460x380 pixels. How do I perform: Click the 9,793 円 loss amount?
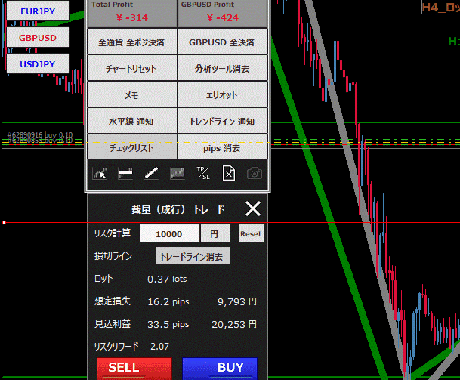237,301
